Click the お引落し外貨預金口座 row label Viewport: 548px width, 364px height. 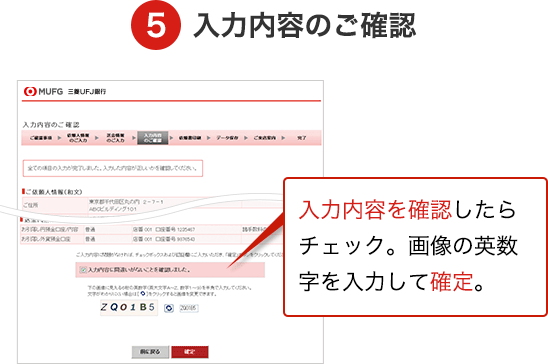(46, 239)
